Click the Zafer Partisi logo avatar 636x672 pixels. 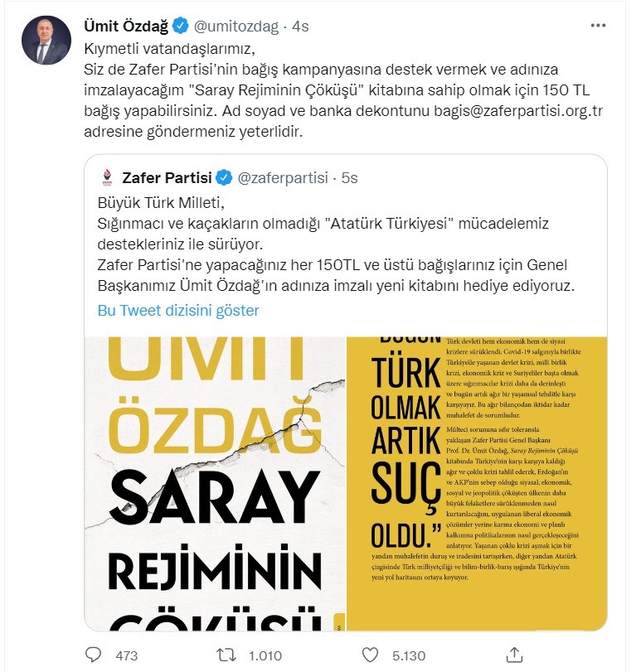pos(107,177)
